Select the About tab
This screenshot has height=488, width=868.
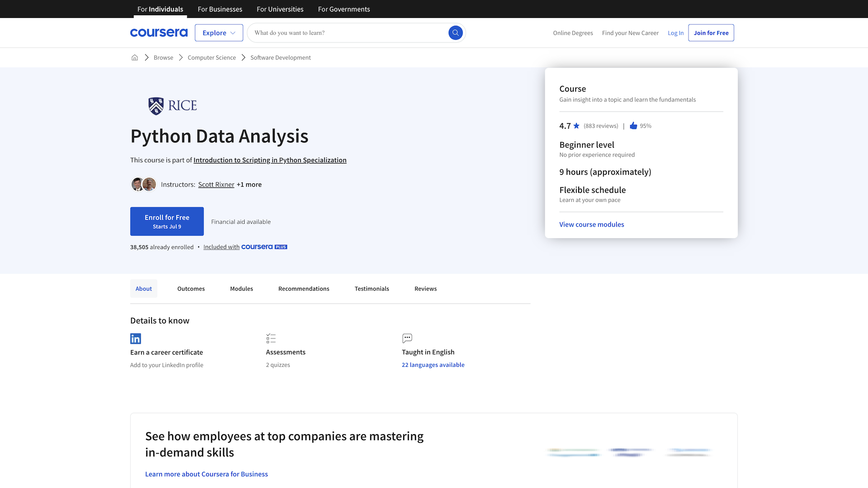(144, 289)
